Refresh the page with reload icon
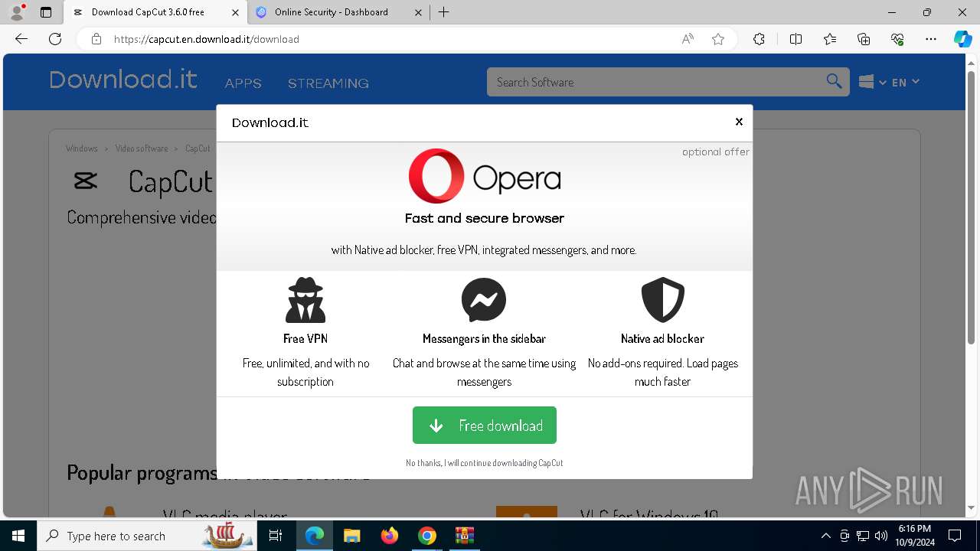980x551 pixels. (55, 39)
